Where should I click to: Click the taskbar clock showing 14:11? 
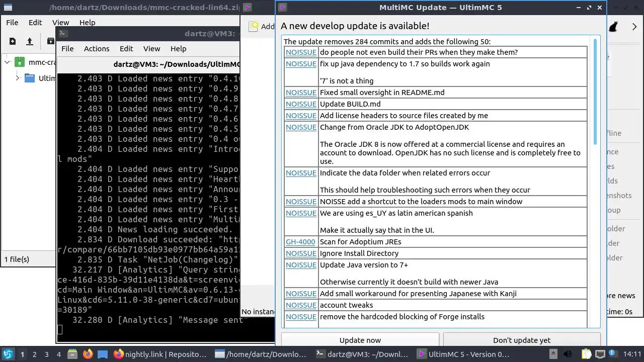[632, 354]
